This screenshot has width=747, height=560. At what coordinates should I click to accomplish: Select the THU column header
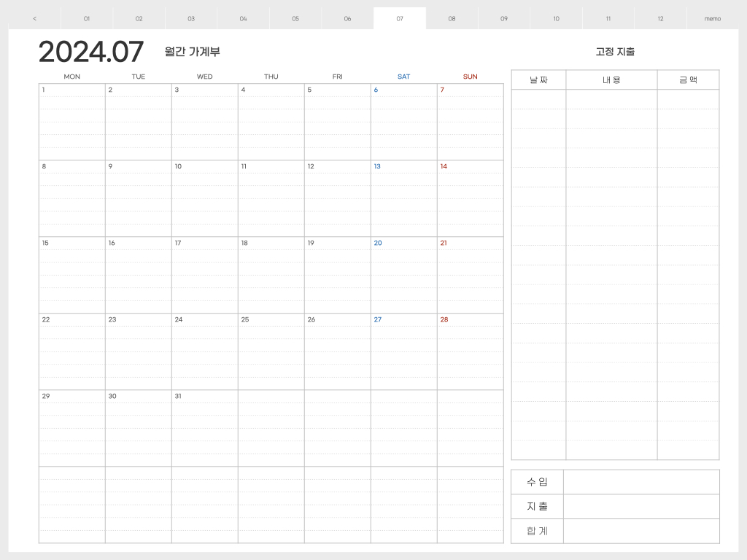coord(271,77)
